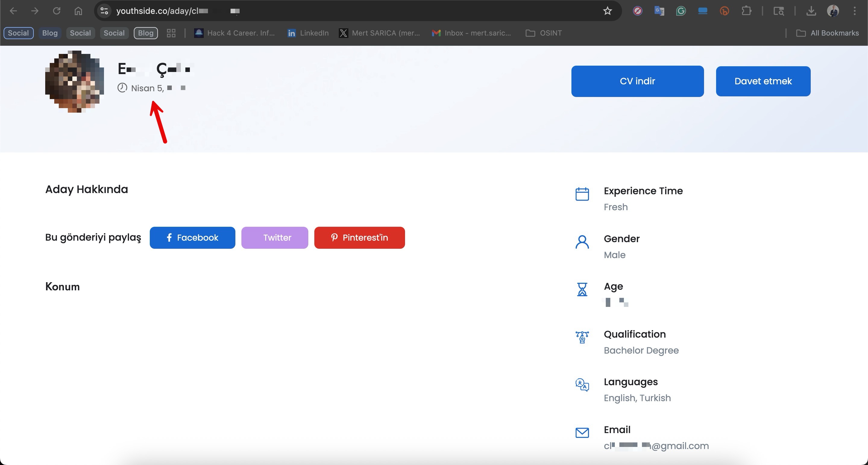
Task: Share the post on Facebook
Action: click(x=192, y=238)
